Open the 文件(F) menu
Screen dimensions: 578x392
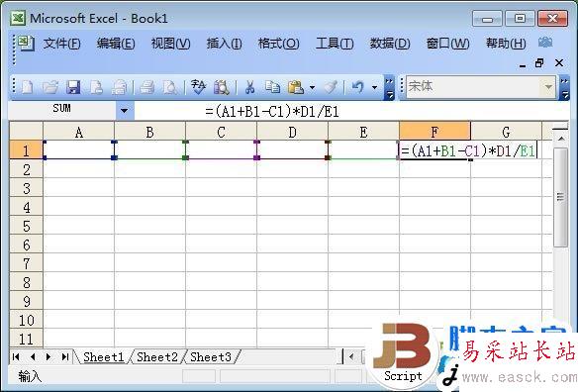click(x=62, y=44)
